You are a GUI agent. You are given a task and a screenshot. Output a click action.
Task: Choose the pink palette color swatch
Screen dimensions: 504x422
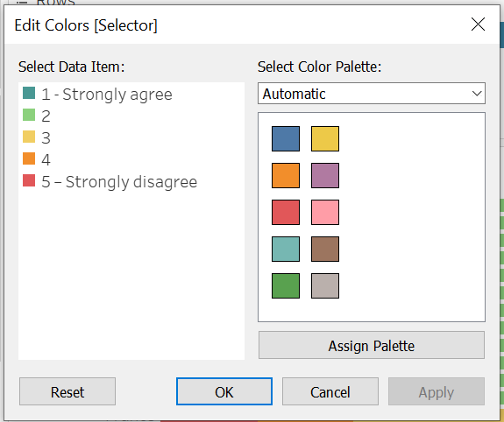coord(325,212)
